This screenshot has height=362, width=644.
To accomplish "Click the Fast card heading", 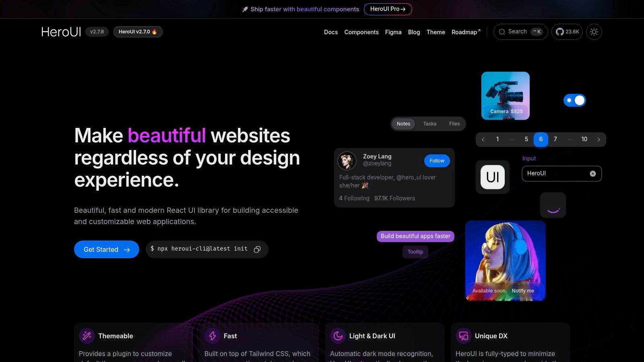I will click(230, 336).
